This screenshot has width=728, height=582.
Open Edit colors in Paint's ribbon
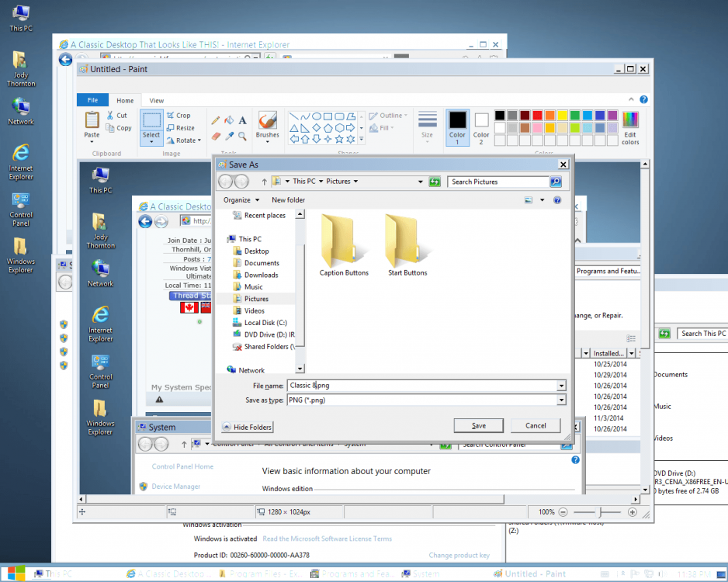pos(630,128)
